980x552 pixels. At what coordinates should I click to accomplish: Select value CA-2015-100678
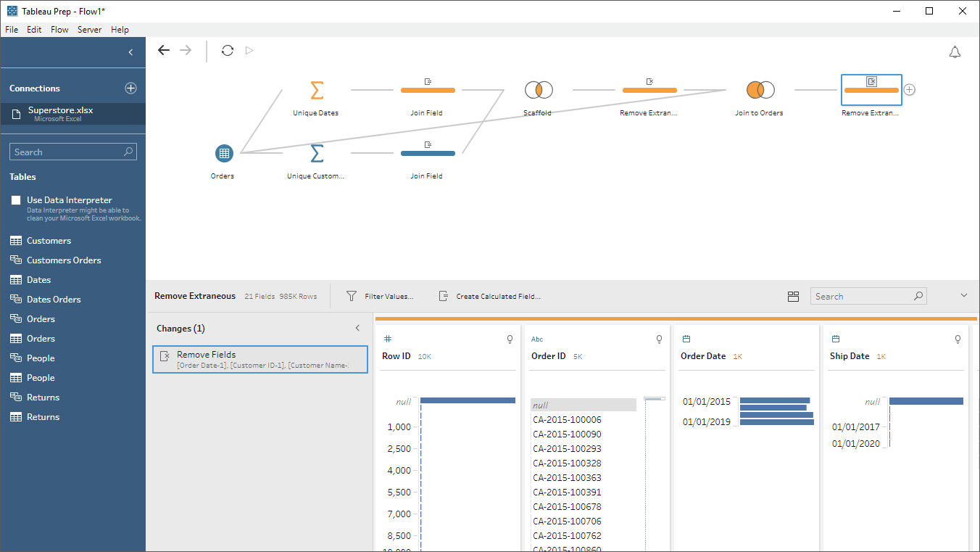[x=567, y=506]
